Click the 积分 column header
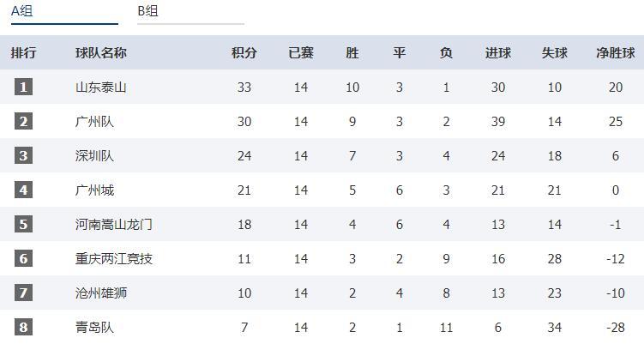644x344 pixels. pos(244,52)
